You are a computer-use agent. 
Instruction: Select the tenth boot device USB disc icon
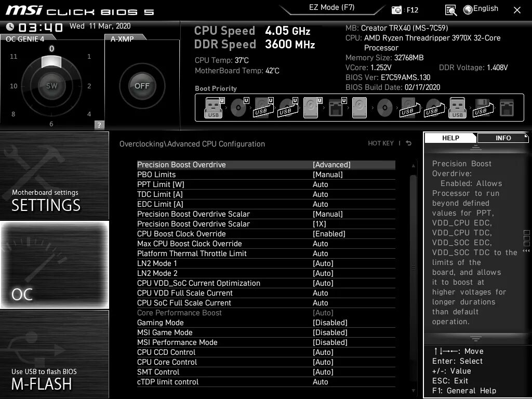pyautogui.click(x=434, y=108)
